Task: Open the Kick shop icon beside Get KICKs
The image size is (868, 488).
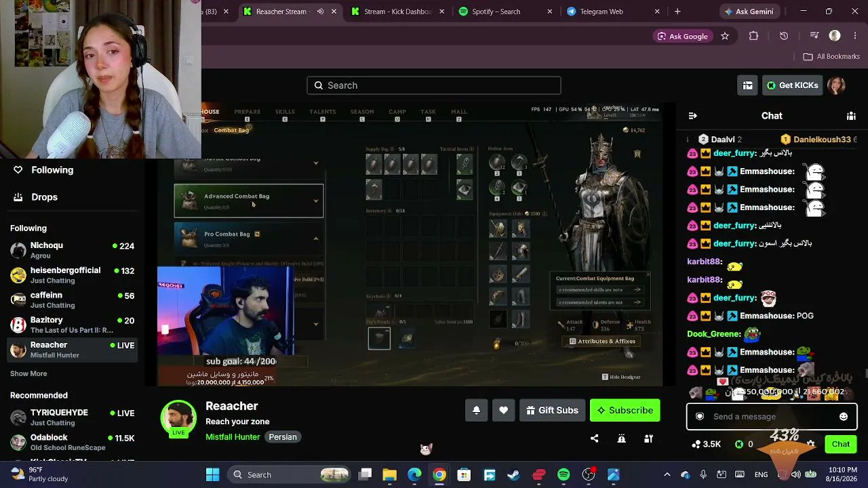Action: (747, 85)
